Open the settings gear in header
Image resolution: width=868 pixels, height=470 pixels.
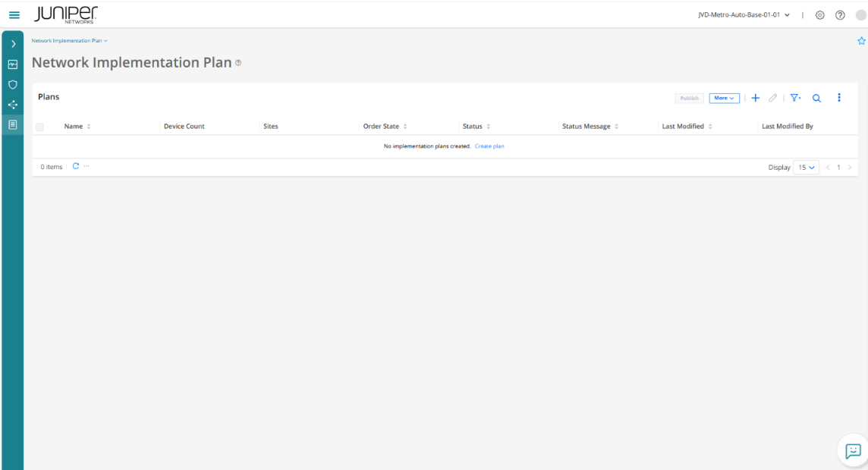point(820,15)
